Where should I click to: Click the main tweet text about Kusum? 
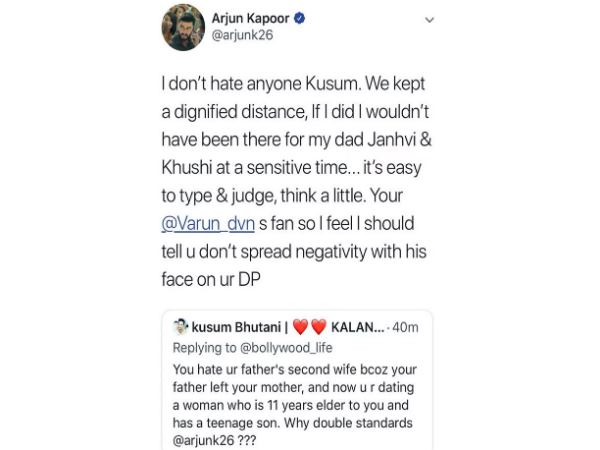[297, 181]
